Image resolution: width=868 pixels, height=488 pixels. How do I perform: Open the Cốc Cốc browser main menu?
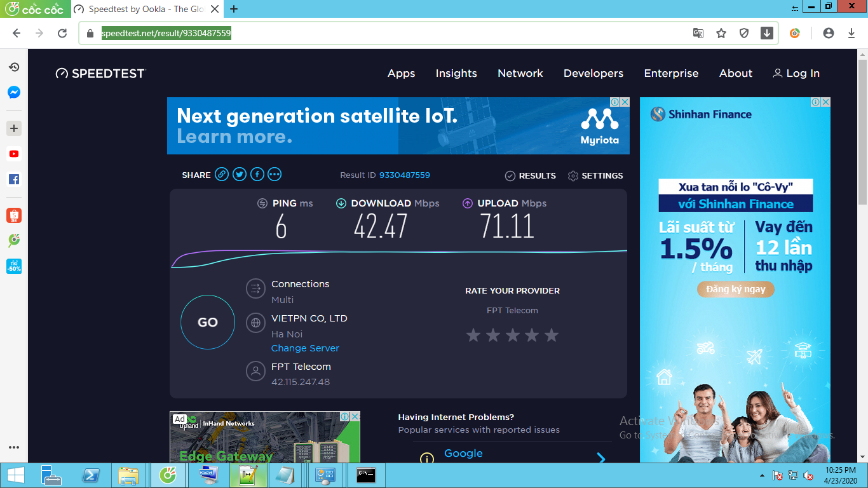coord(34,9)
